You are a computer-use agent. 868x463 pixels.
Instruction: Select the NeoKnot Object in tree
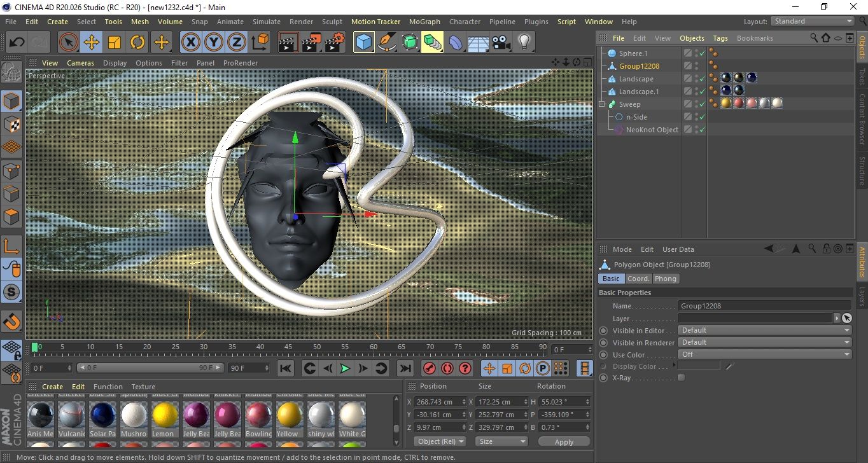652,130
